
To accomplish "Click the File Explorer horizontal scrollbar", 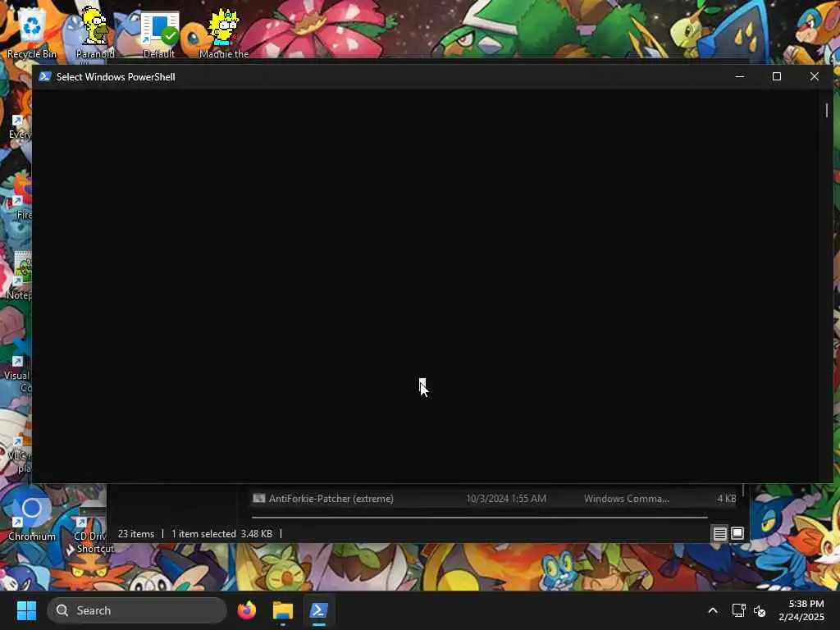I will (479, 518).
